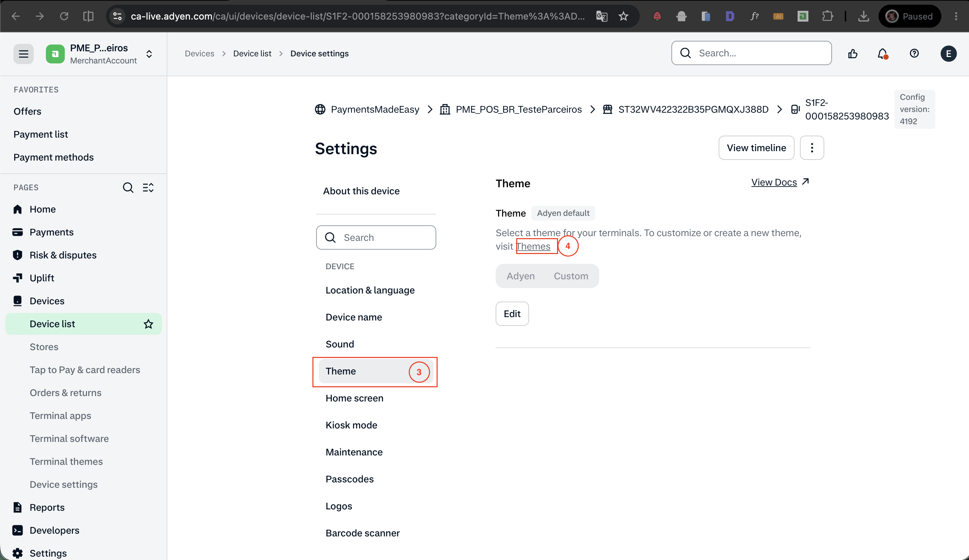
Task: Open Sound settings
Action: tap(339, 344)
